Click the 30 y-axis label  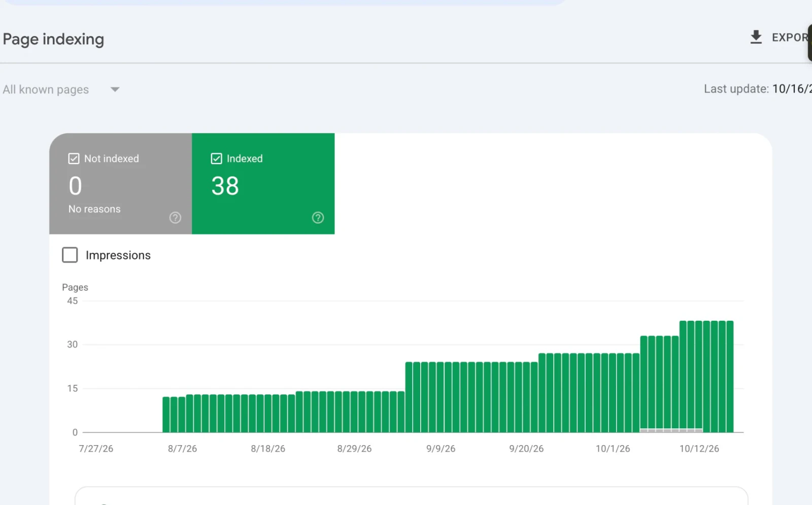pos(73,345)
